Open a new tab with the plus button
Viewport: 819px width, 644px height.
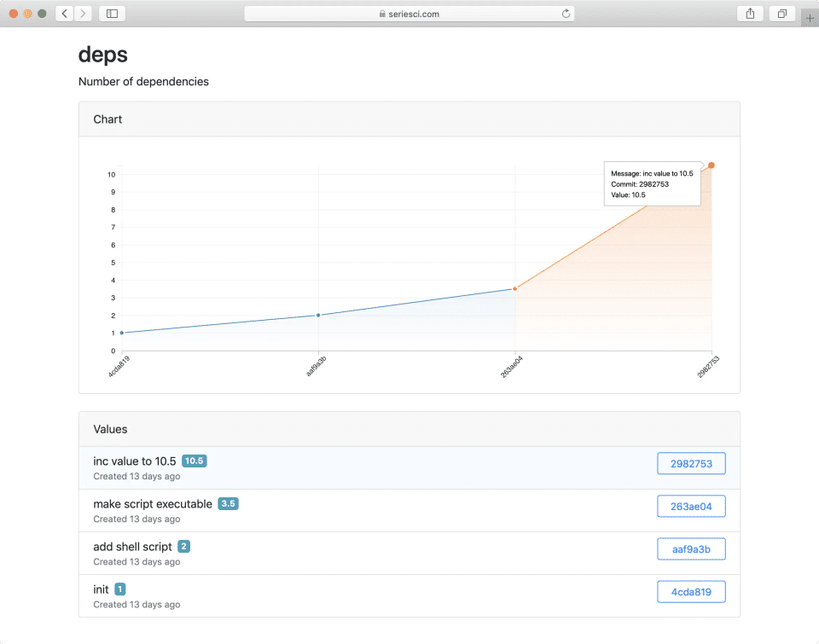pyautogui.click(x=810, y=18)
